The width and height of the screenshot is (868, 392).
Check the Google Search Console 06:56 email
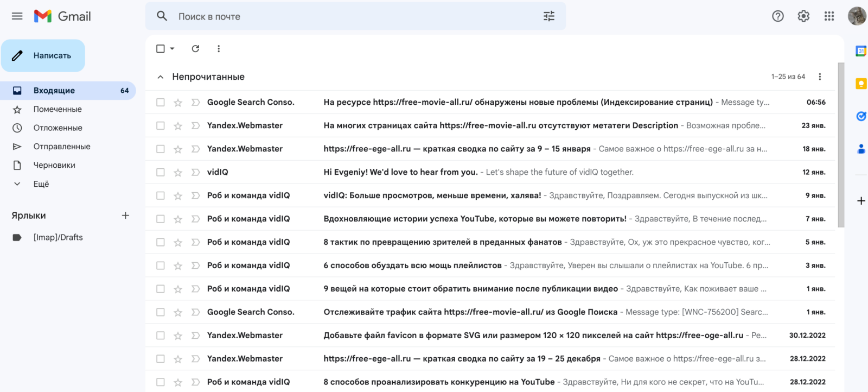161,103
